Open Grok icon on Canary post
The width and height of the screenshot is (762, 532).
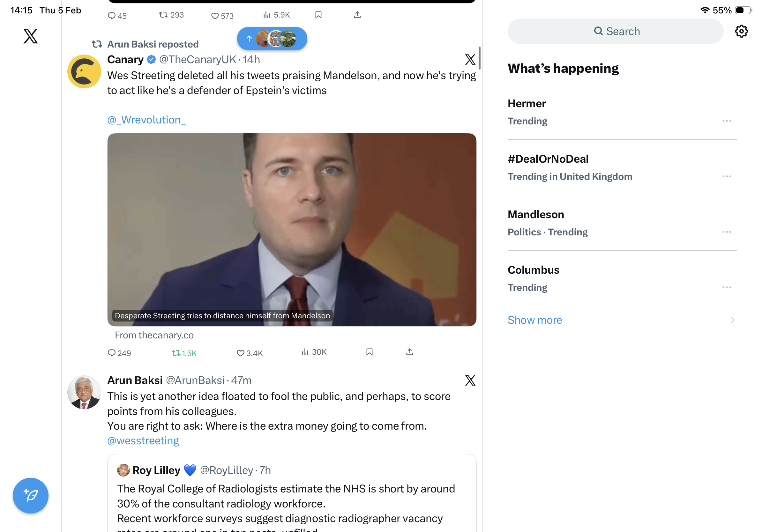pyautogui.click(x=470, y=60)
